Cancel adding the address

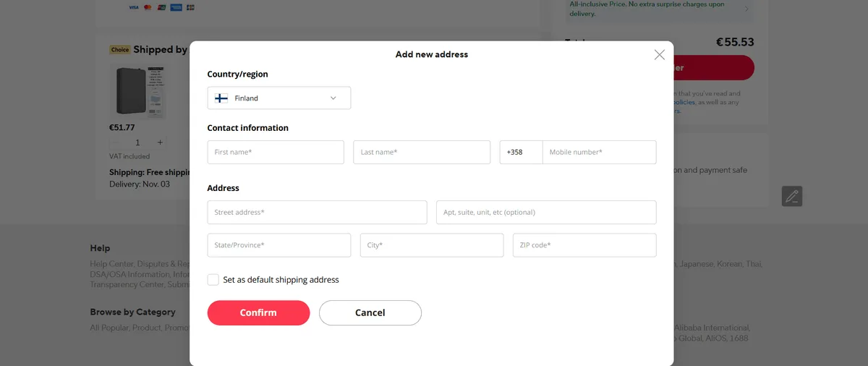[370, 312]
